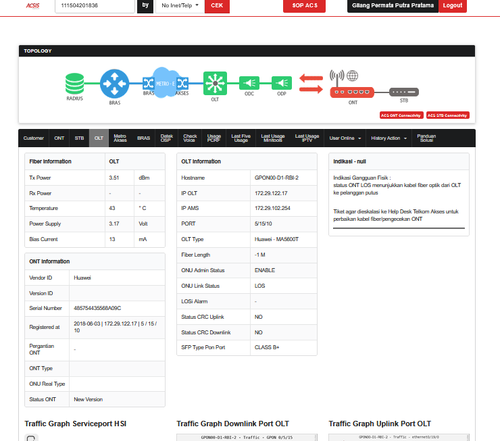This screenshot has width=500, height=441.
Task: Select the RADIUS database icon in topology
Action: coord(75,84)
